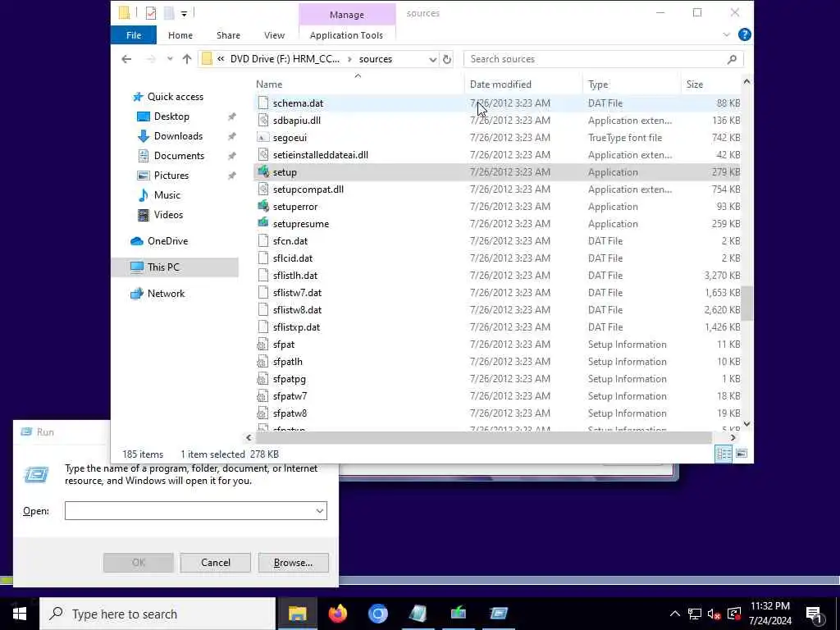
Task: Open Downloads in the navigation pane
Action: coord(178,136)
